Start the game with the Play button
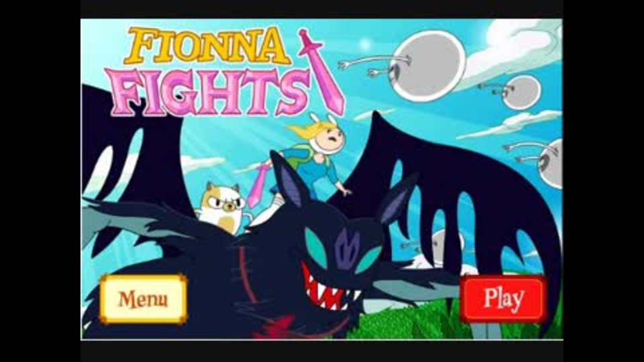 [504, 298]
